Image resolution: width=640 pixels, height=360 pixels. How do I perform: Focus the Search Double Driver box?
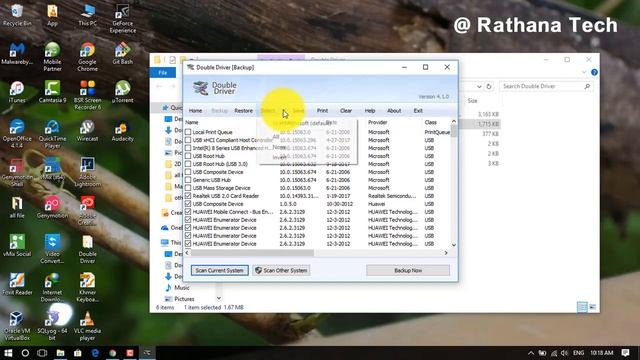coord(545,87)
